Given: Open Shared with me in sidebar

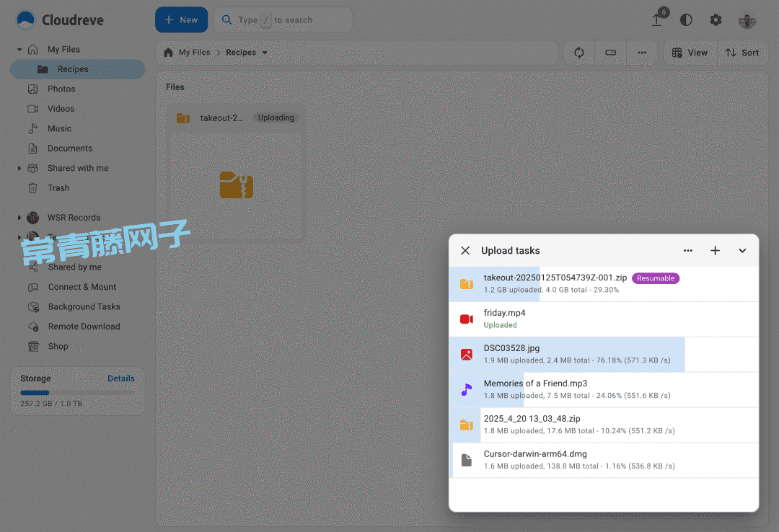Looking at the screenshot, I should pyautogui.click(x=78, y=169).
